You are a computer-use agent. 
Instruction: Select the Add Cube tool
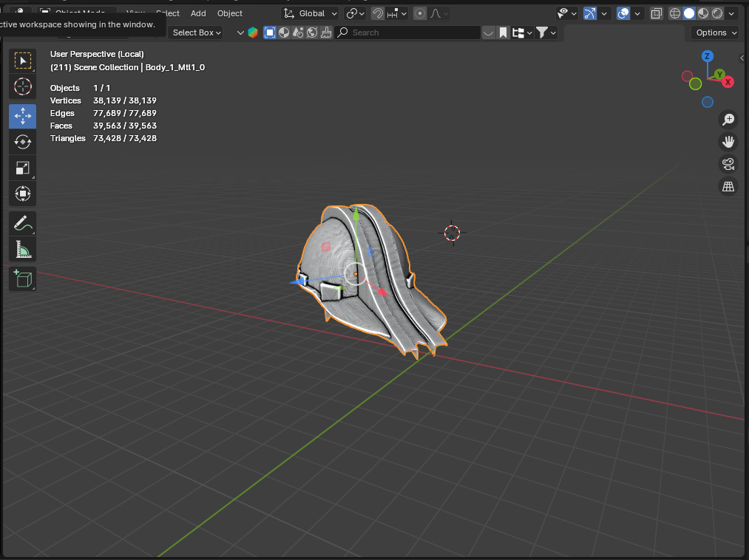(22, 279)
